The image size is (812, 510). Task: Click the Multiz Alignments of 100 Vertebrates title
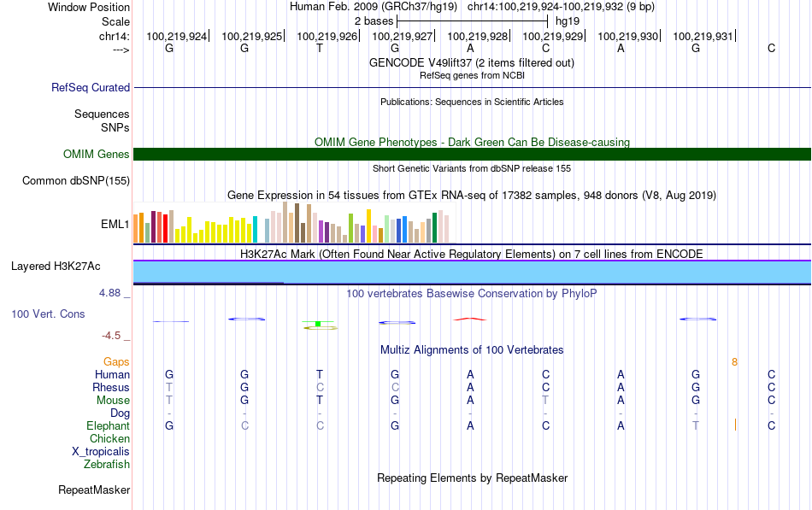coord(472,350)
